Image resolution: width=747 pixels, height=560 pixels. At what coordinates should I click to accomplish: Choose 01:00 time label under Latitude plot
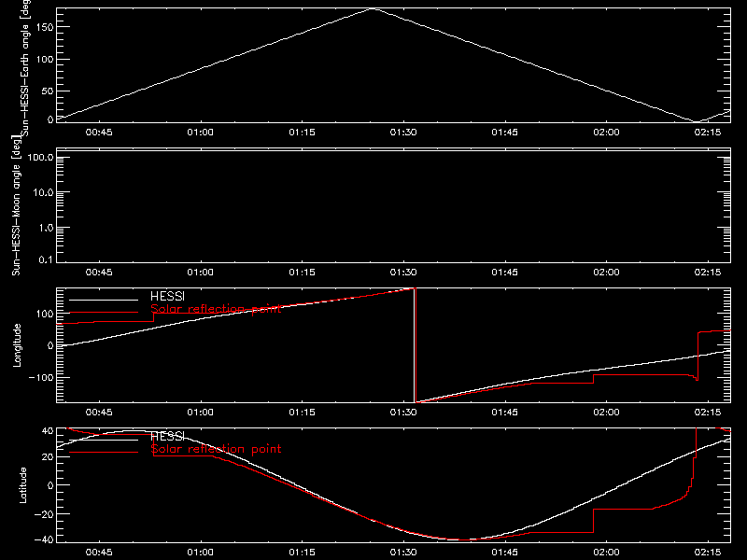point(201,552)
